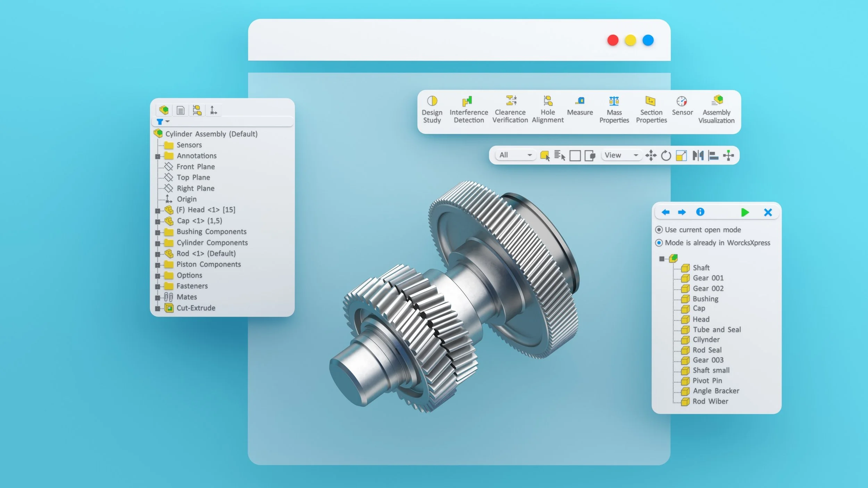Image resolution: width=868 pixels, height=488 pixels.
Task: Select 'Mode is already in WorcksXpress' option
Action: [x=659, y=243]
